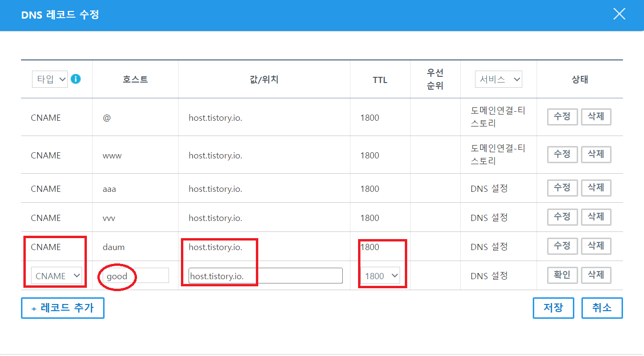Click 삭제 for the daum record
This screenshot has height=356, width=644.
click(596, 246)
